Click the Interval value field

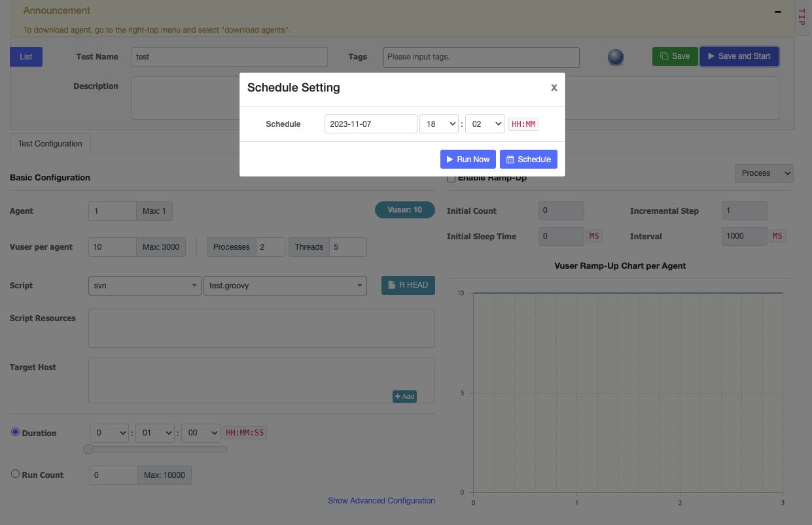point(744,236)
